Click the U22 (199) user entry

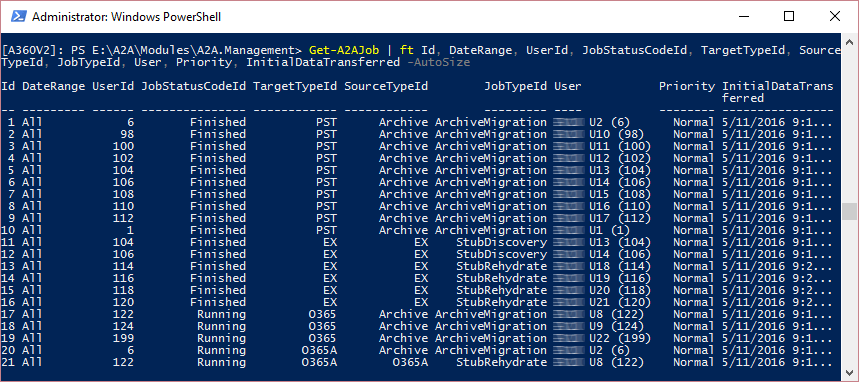620,339
